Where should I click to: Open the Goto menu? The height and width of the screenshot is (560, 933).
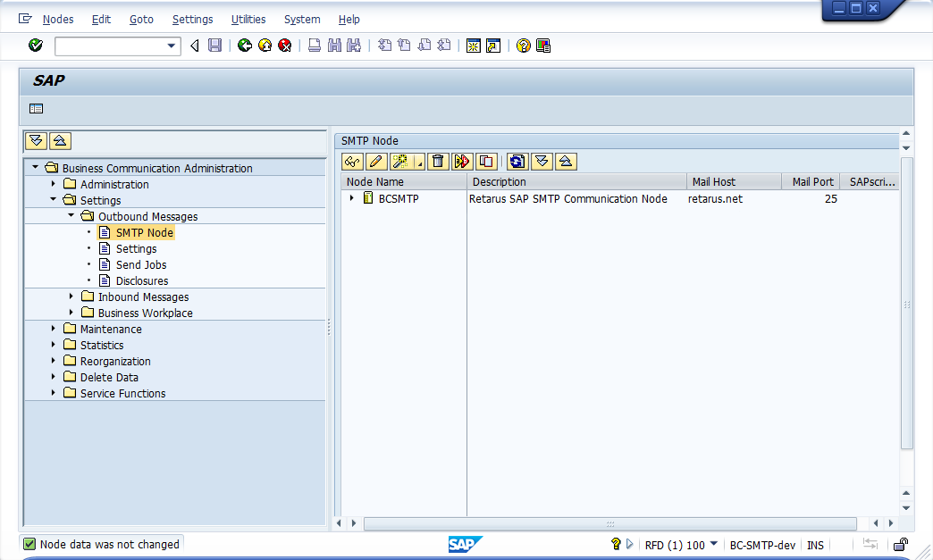141,19
